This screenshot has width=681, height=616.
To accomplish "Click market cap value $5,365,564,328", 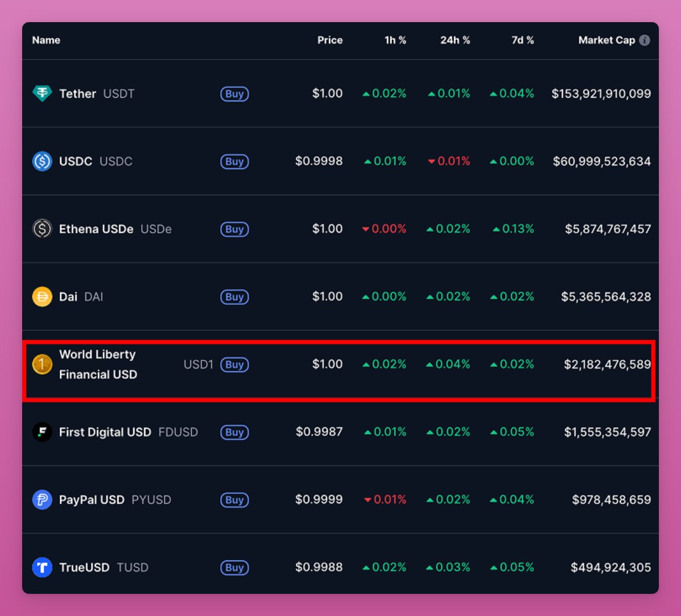I will pos(606,296).
